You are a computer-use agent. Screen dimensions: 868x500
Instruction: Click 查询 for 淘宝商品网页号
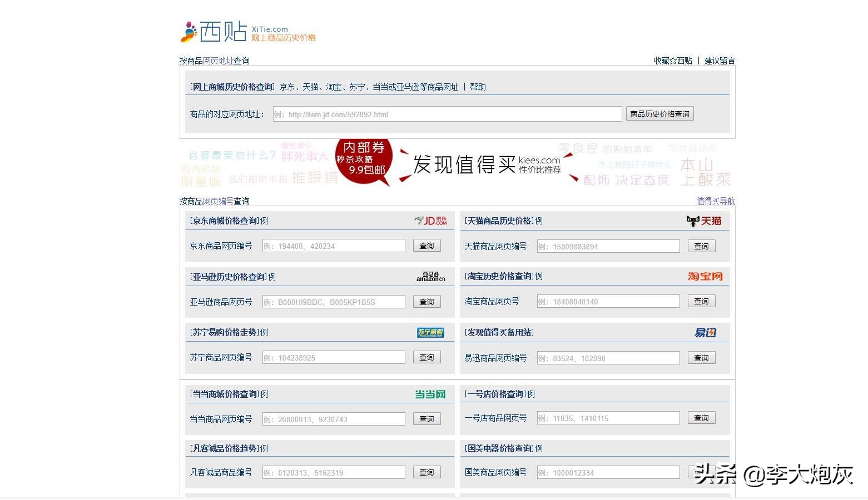click(x=701, y=301)
